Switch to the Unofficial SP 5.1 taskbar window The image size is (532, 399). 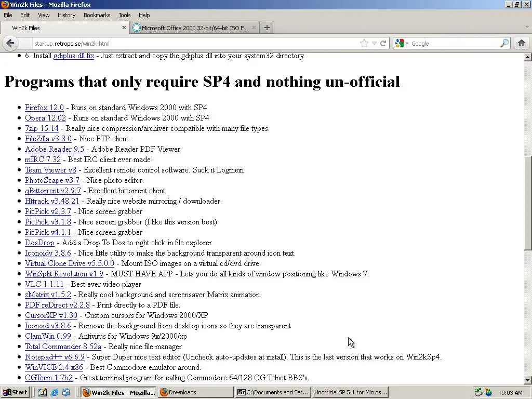[350, 393]
